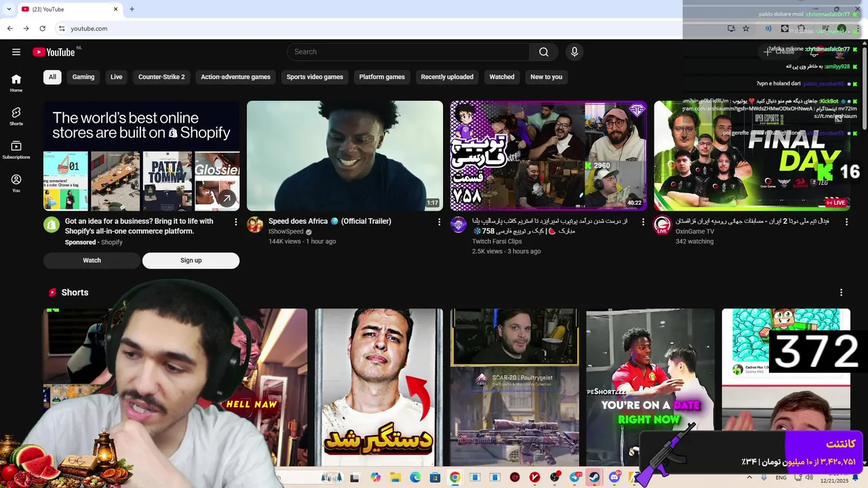
Task: Open a new browser tab
Action: [132, 9]
